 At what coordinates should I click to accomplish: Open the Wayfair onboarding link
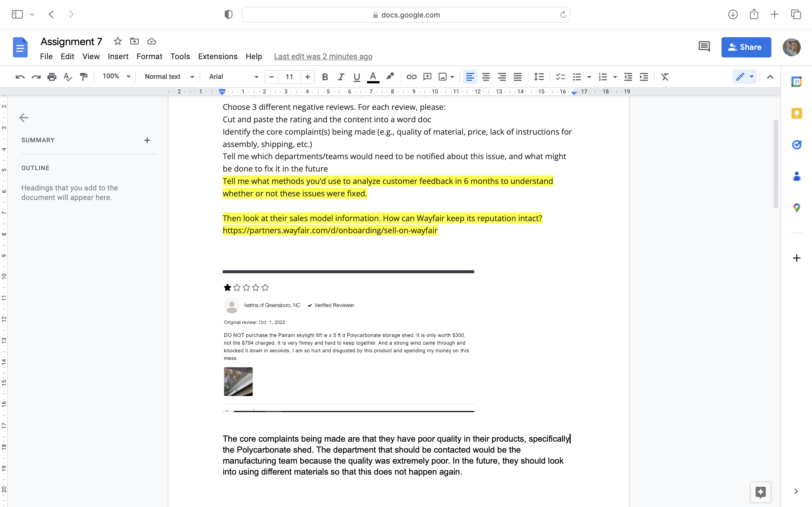coord(330,230)
